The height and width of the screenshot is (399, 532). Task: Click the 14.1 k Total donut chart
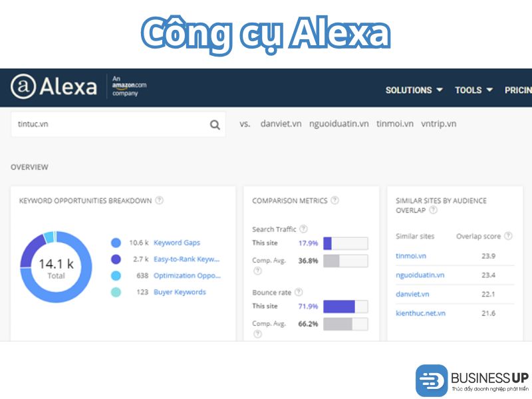coord(56,267)
